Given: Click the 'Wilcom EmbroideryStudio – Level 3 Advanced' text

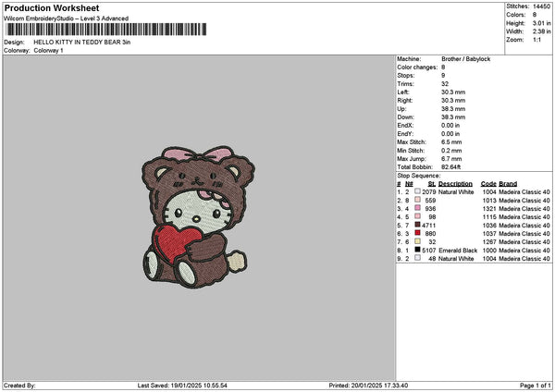Looking at the screenshot, I should tap(67, 18).
